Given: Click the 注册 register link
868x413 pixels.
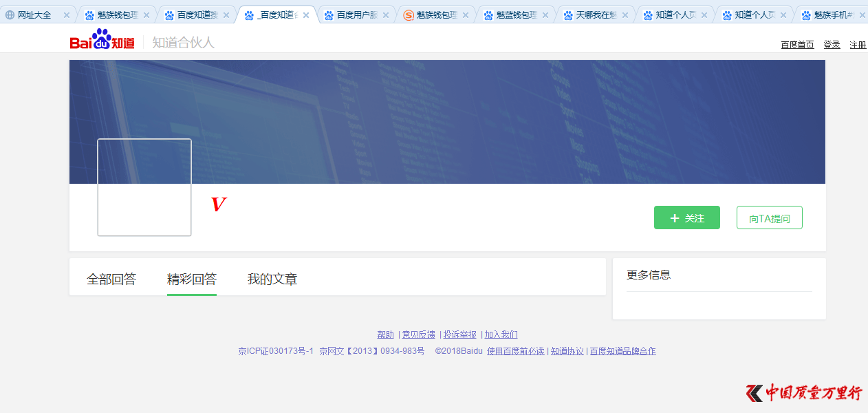Looking at the screenshot, I should coord(858,45).
